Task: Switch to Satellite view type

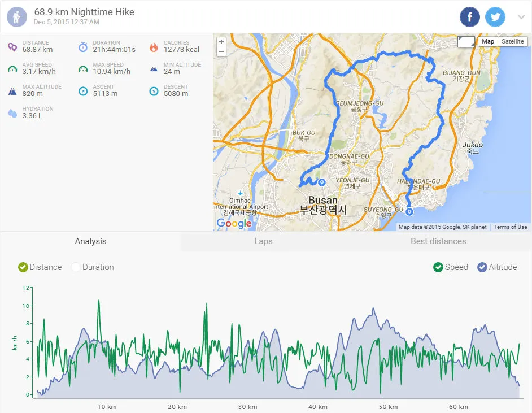Action: tap(512, 41)
